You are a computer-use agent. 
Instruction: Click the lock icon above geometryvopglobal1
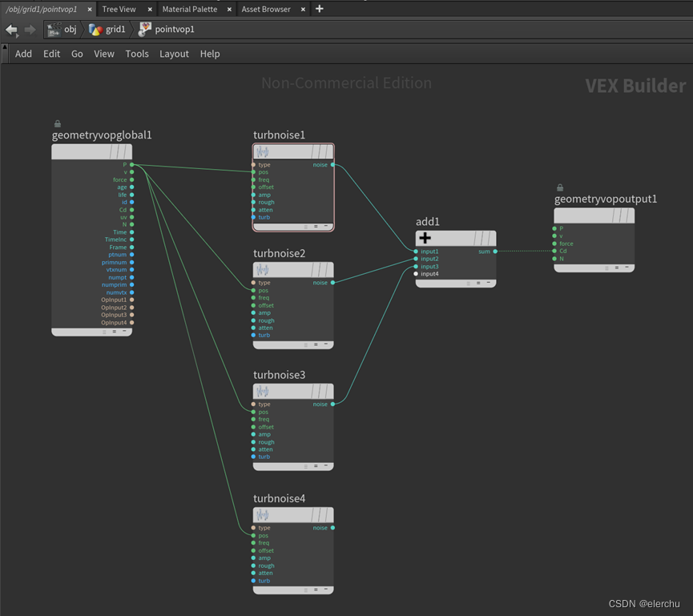[57, 123]
